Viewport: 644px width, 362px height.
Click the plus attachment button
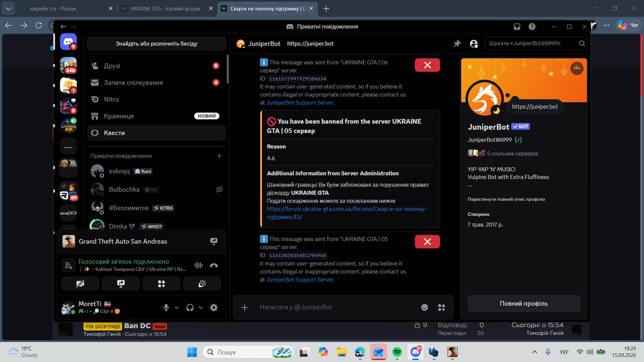click(245, 307)
